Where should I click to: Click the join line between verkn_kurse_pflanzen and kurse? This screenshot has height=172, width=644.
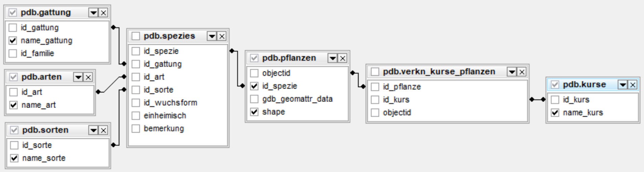537,99
